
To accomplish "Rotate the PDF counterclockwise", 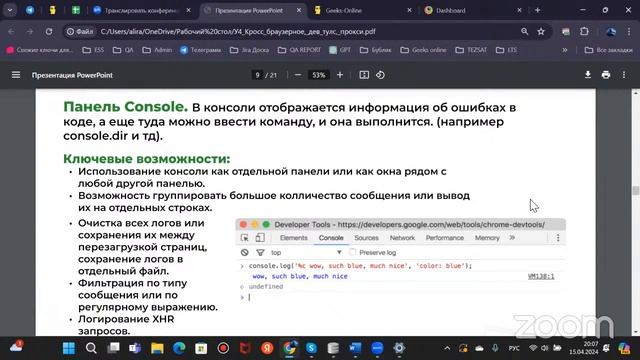I will [380, 75].
